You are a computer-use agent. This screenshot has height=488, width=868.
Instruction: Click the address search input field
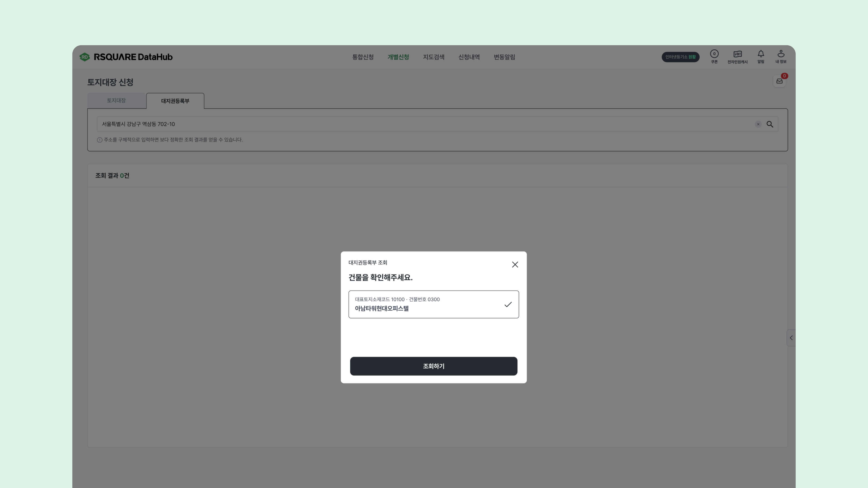click(x=425, y=124)
